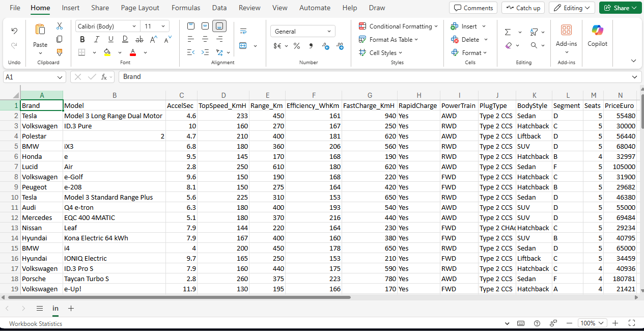Click the Format Painter brush icon
Screen dimensions: 644x331
tap(60, 52)
